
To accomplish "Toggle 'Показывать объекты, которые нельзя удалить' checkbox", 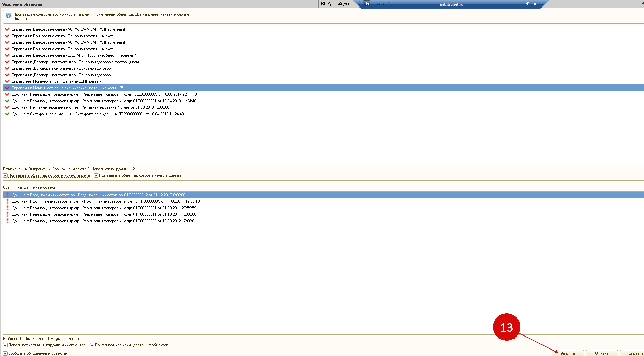I will (x=96, y=176).
